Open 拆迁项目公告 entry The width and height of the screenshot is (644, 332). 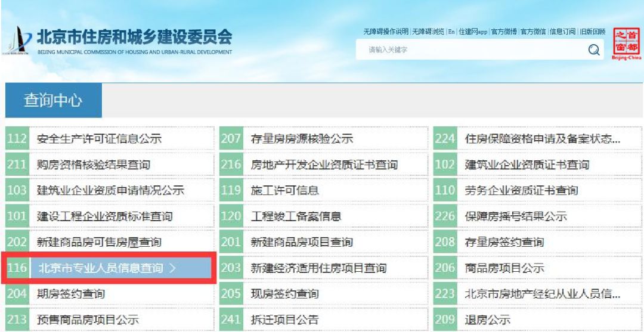pos(284,319)
